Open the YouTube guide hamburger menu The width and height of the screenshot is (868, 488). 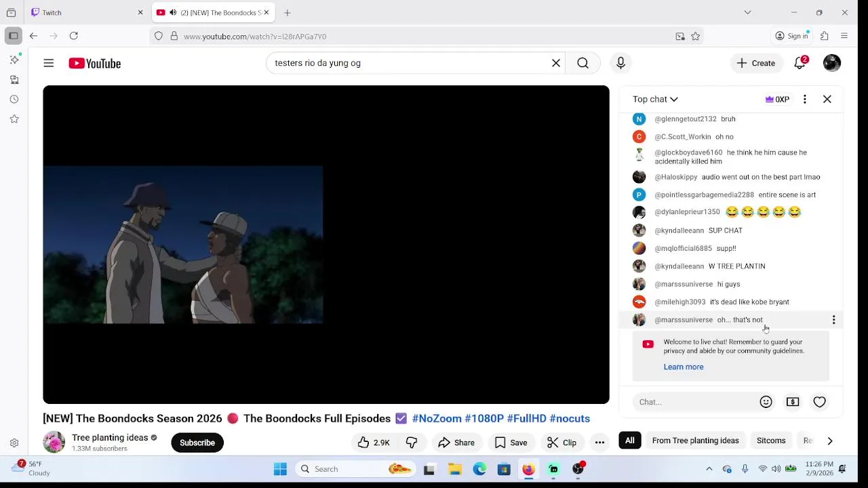(48, 63)
